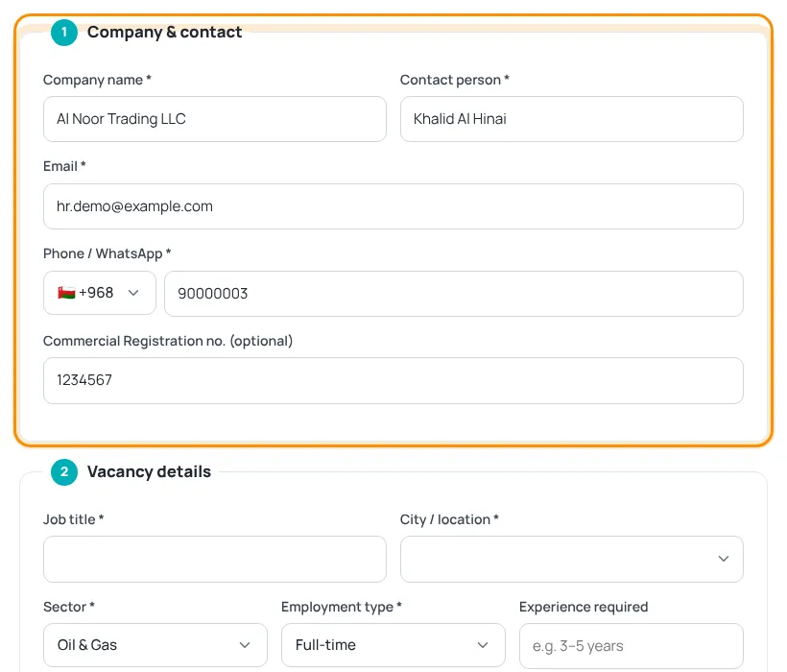Focus the Contact person input
Image resolution: width=787 pixels, height=672 pixels.
(572, 119)
